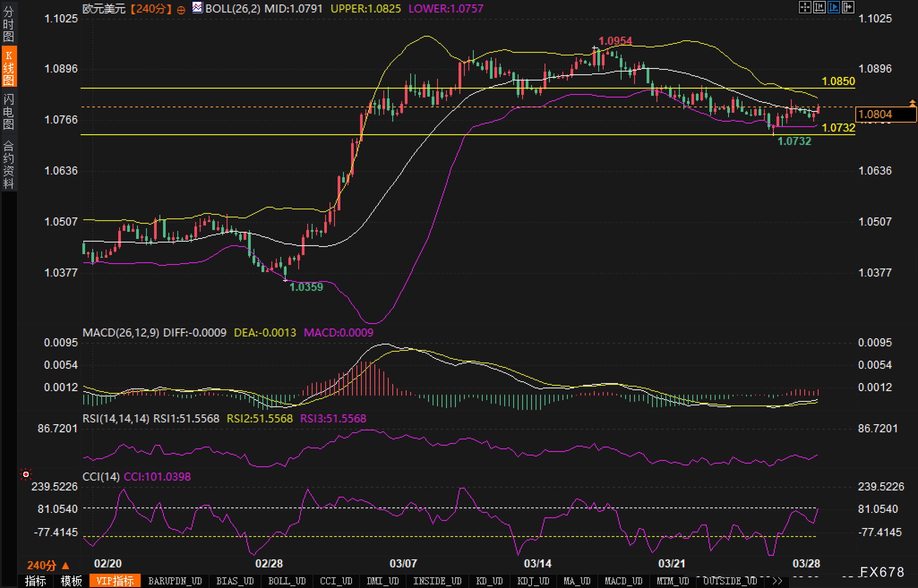
Task: Click the crosshair cursor icon top-right
Action: [x=805, y=8]
